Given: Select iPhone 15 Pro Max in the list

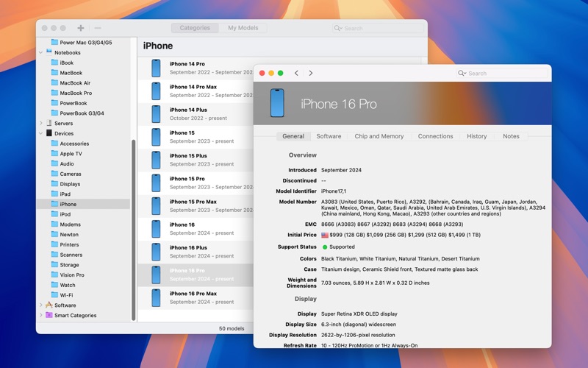Looking at the screenshot, I should coord(196,206).
